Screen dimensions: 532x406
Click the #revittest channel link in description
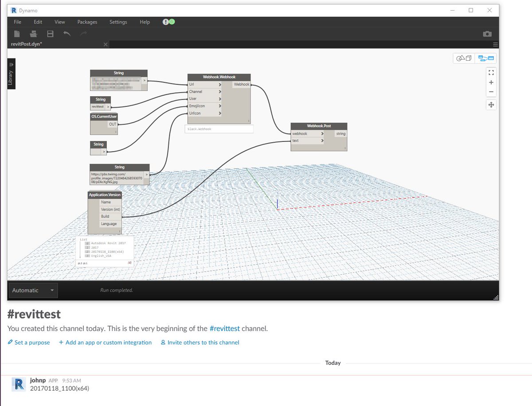pyautogui.click(x=225, y=329)
